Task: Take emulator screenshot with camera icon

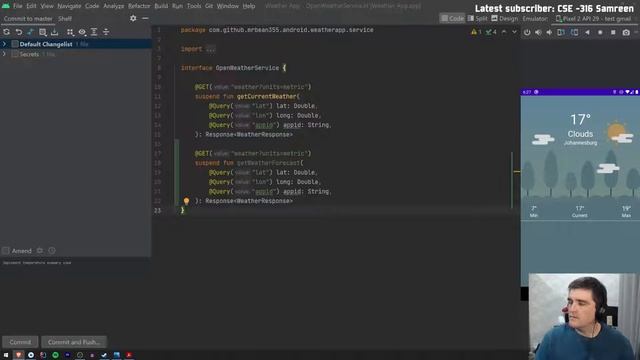Action: 626,32
